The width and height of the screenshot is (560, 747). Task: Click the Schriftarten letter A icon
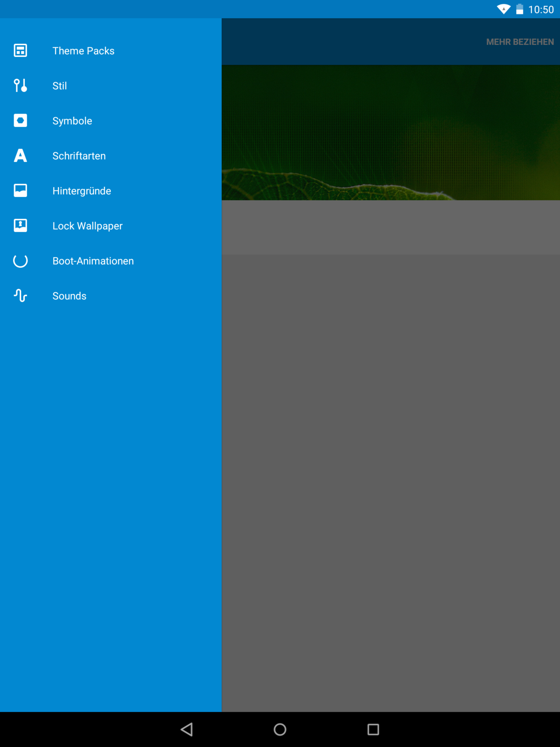(x=21, y=155)
